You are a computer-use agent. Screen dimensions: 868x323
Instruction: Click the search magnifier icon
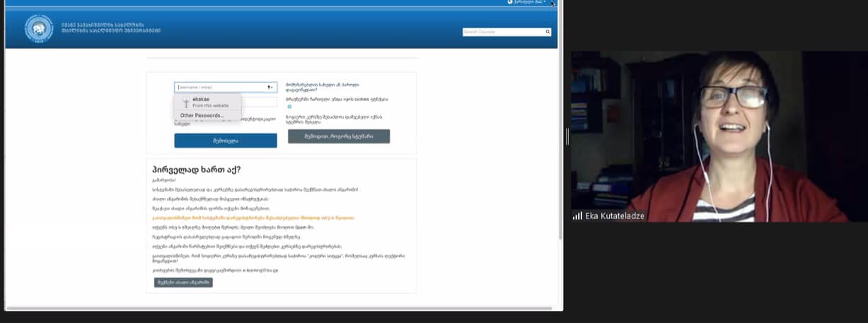point(548,32)
